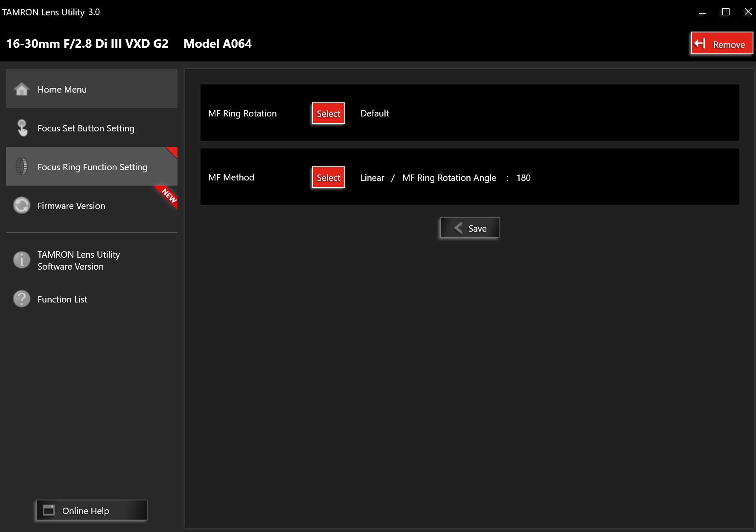Image resolution: width=756 pixels, height=532 pixels.
Task: Click the Model A064 title text
Action: click(x=218, y=44)
